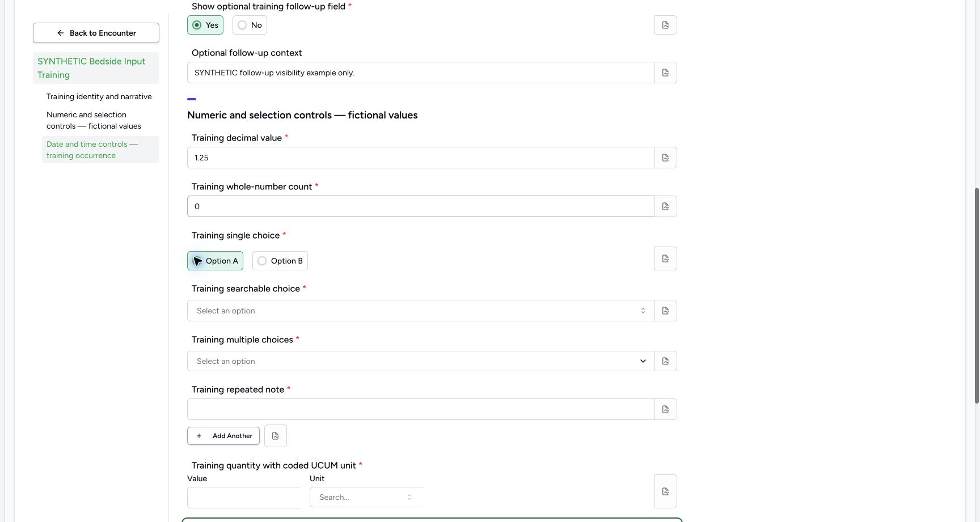Click note icon beside UCUM quantity field
This screenshot has height=522, width=980.
point(665,491)
